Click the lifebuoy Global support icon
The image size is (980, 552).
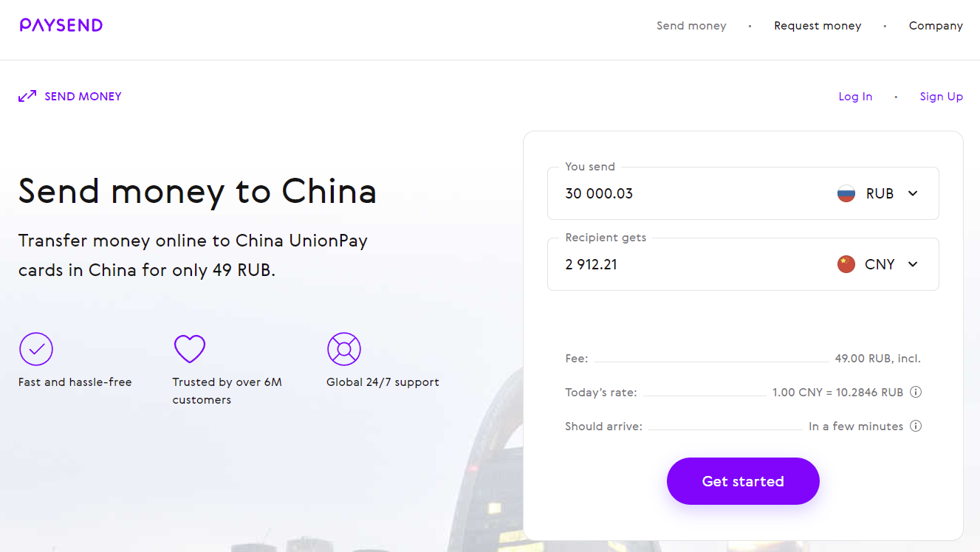344,349
